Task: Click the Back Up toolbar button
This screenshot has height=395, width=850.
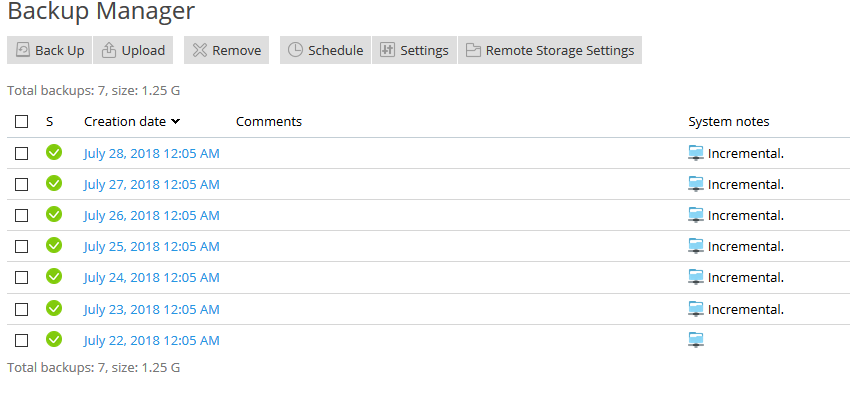Action: [x=49, y=50]
